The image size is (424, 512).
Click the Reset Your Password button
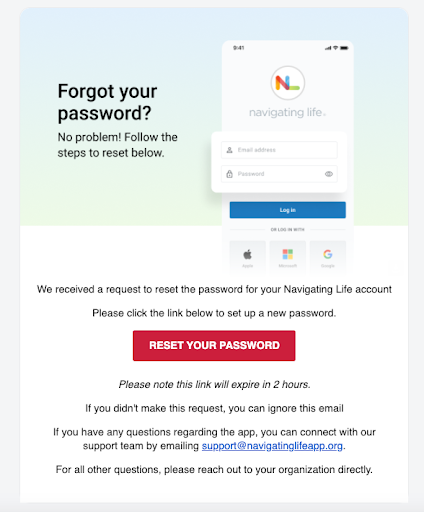tap(214, 346)
